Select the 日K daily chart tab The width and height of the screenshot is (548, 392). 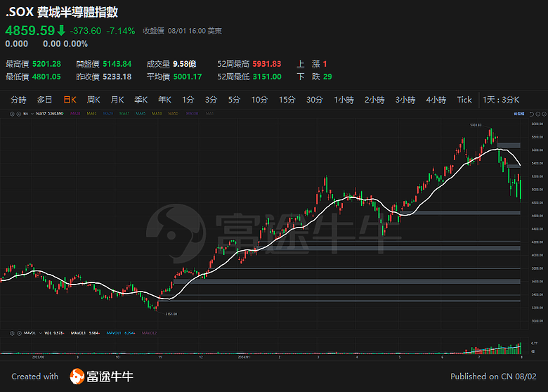(70, 100)
